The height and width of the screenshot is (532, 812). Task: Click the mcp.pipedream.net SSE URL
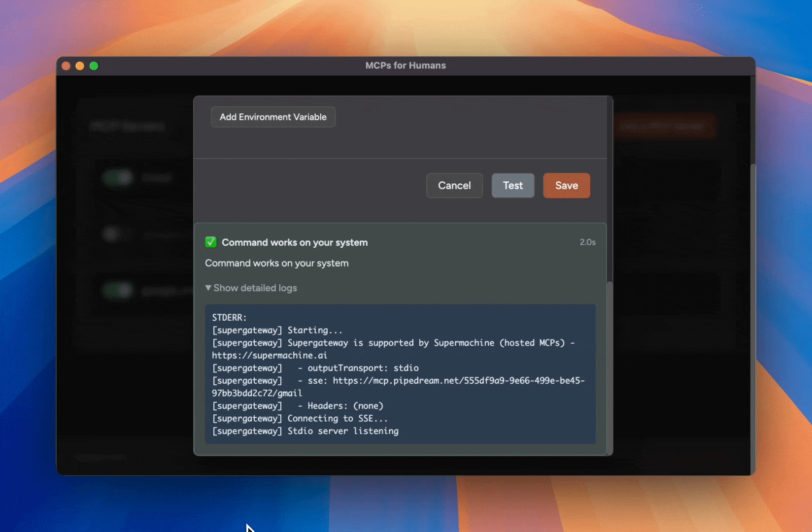(x=458, y=380)
